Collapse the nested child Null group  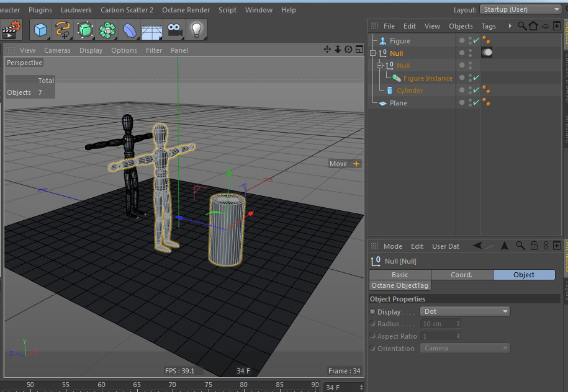pyautogui.click(x=381, y=66)
